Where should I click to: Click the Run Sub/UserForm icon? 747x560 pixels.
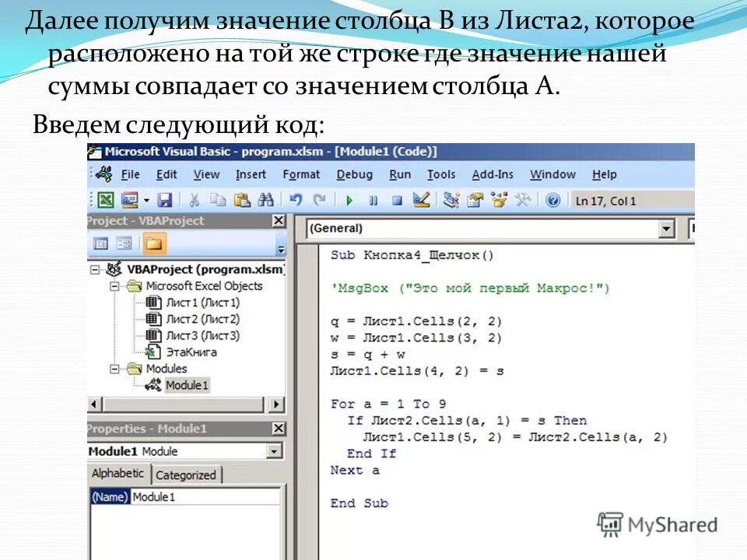tap(349, 200)
